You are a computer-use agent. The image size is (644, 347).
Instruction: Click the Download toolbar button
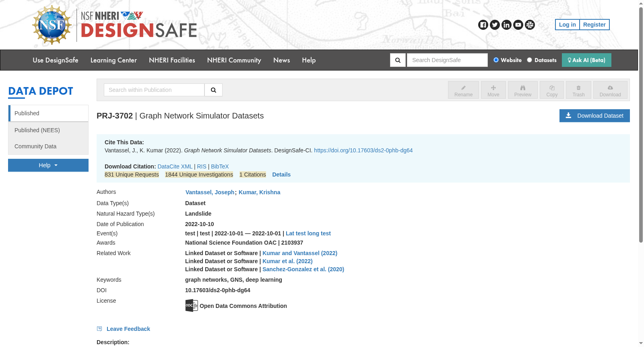tap(610, 90)
